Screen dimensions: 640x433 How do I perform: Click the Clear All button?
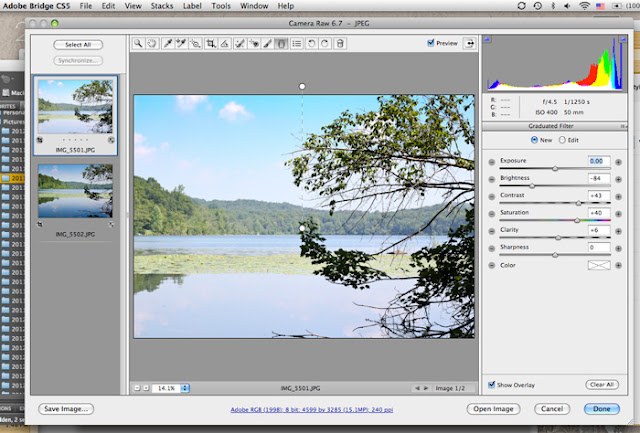[602, 384]
